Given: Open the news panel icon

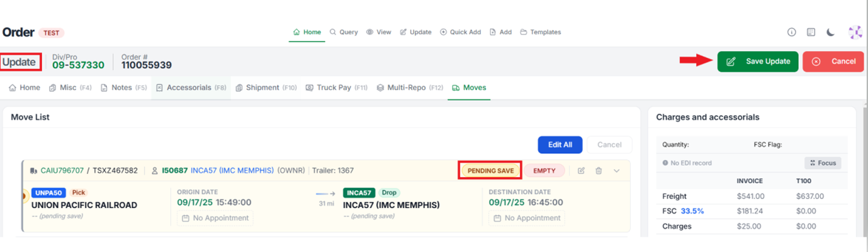Looking at the screenshot, I should point(811,32).
